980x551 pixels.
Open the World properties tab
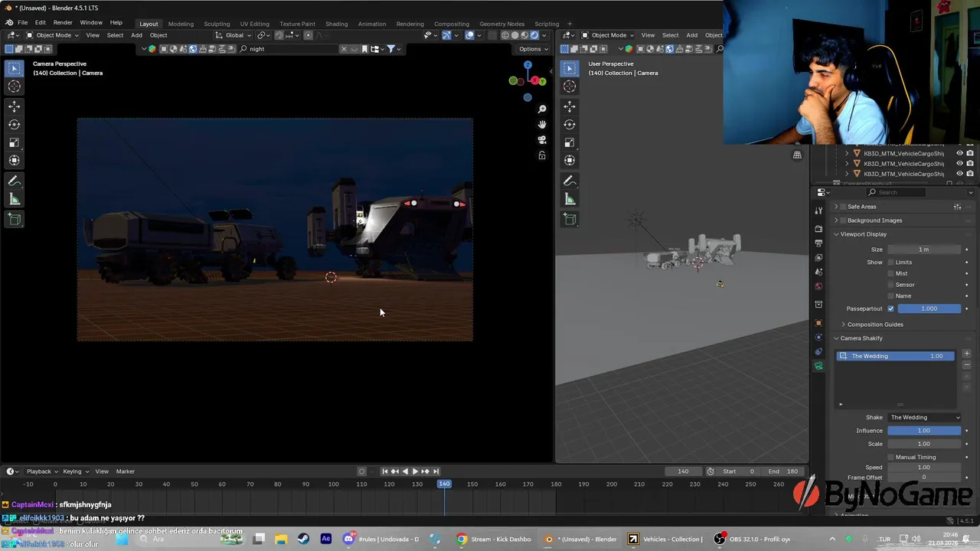point(818,287)
